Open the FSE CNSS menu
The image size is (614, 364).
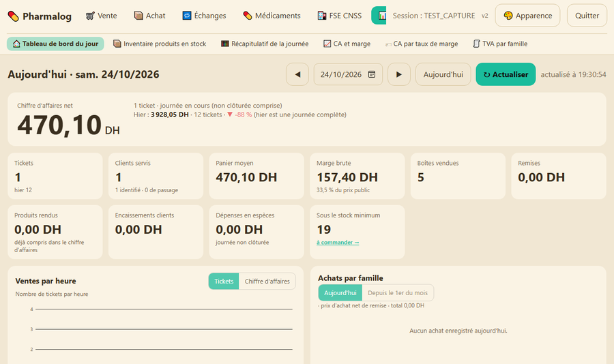point(340,16)
